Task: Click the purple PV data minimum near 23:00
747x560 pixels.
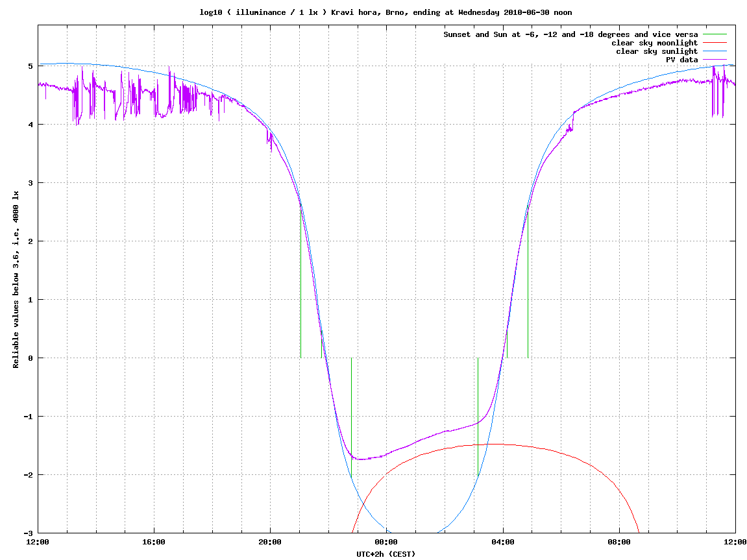Action: point(360,459)
